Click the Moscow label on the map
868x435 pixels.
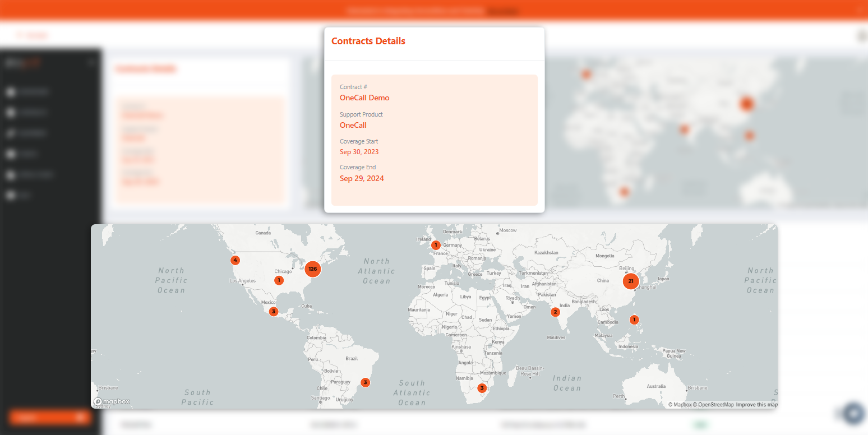508,230
